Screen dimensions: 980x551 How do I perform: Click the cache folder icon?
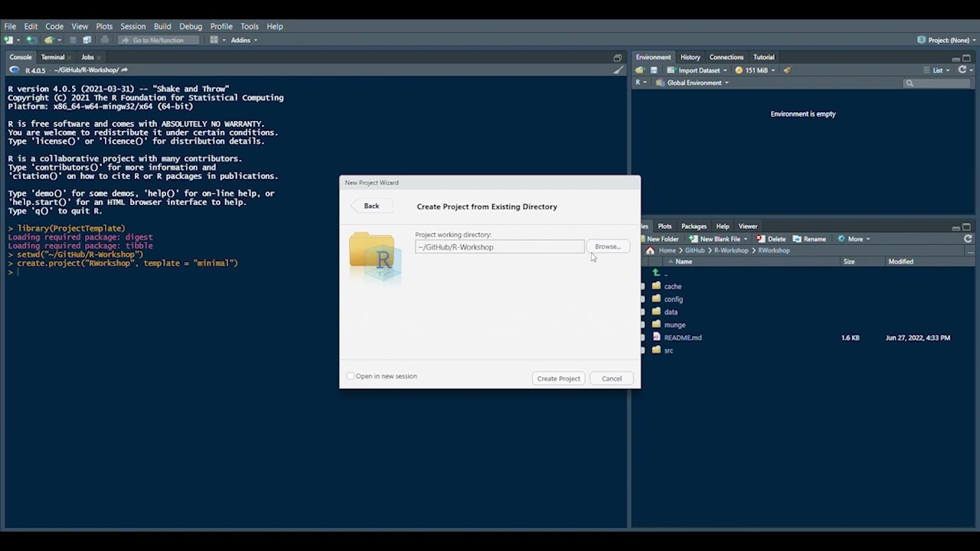656,286
